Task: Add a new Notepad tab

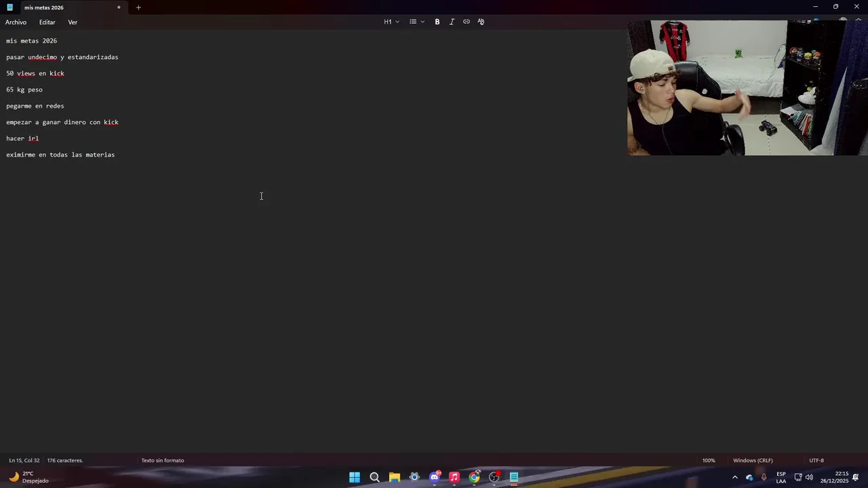Action: coord(138,7)
